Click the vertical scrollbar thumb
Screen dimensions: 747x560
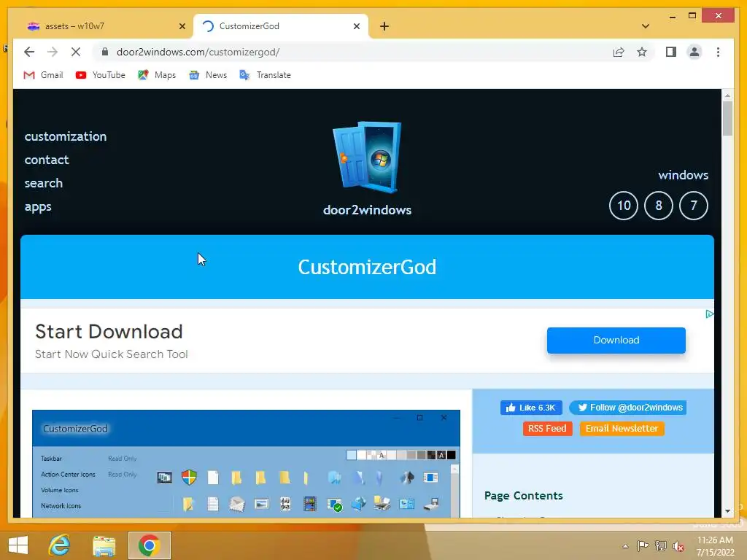[x=727, y=119]
